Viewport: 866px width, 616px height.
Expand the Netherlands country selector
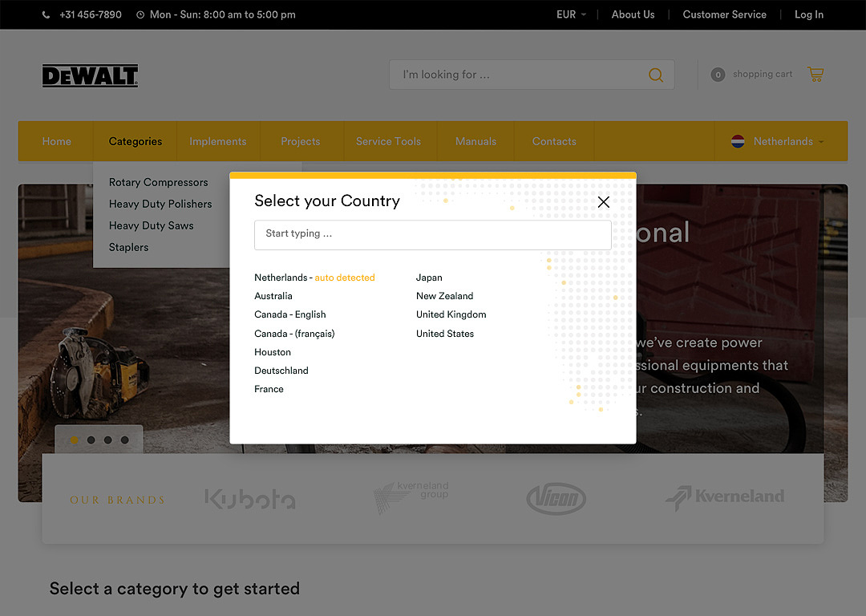click(x=777, y=141)
